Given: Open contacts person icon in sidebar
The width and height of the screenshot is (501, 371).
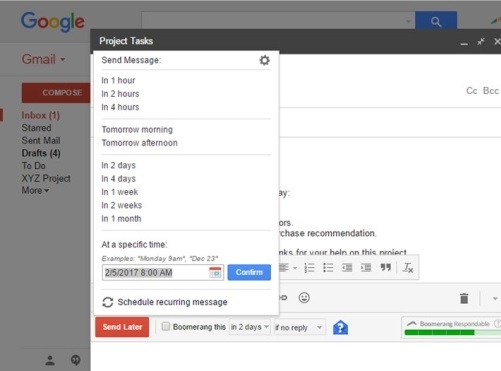Looking at the screenshot, I should pos(50,360).
